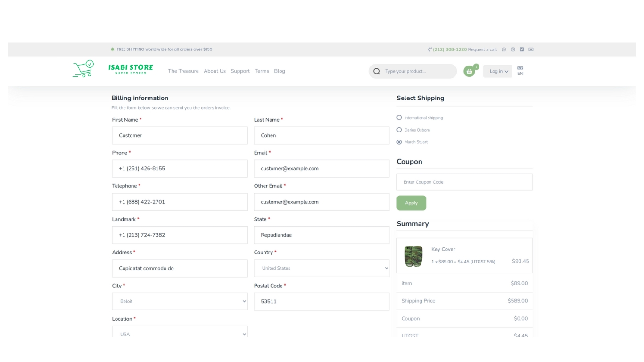Click the Isabi Store cart logo

pyautogui.click(x=83, y=69)
